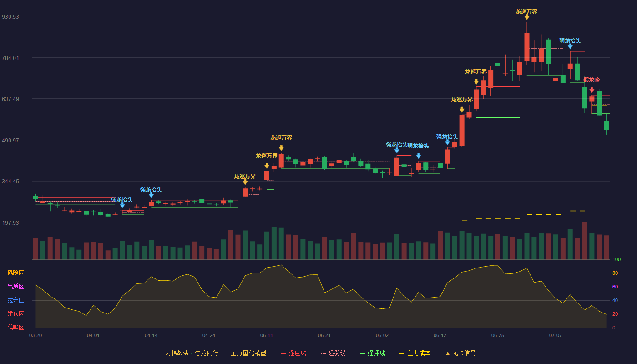Image resolution: width=637 pixels, height=364 pixels.
Task: Click the 风险区 zone label
Action: tap(16, 273)
